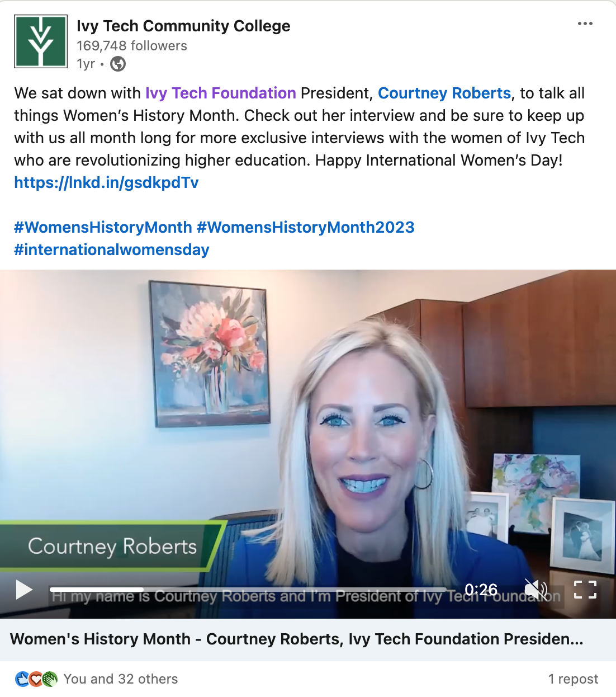Screen dimensions: 616x697
Task: Open Courtney Roberts profile link
Action: click(444, 93)
